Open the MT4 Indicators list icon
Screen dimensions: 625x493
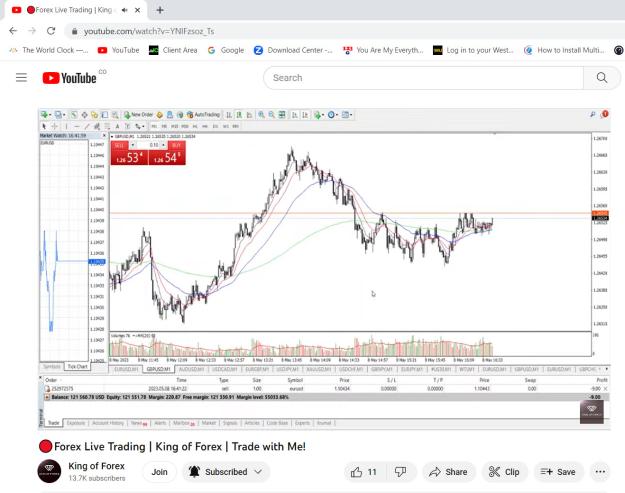tap(318, 115)
